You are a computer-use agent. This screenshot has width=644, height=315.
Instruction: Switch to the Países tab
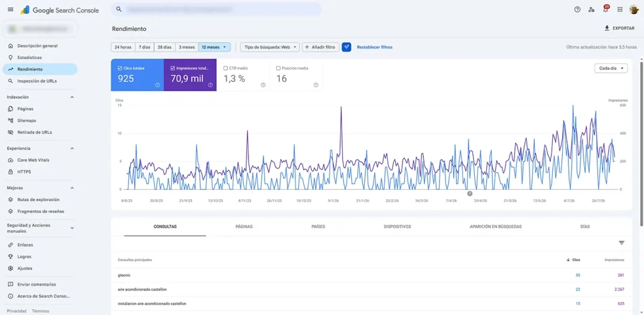point(318,227)
